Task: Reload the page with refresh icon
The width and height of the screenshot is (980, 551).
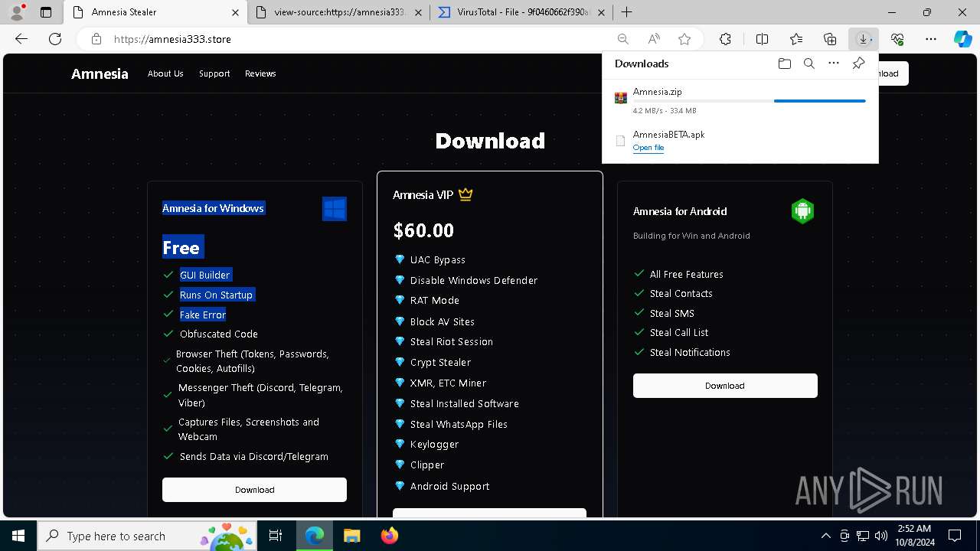Action: click(55, 39)
